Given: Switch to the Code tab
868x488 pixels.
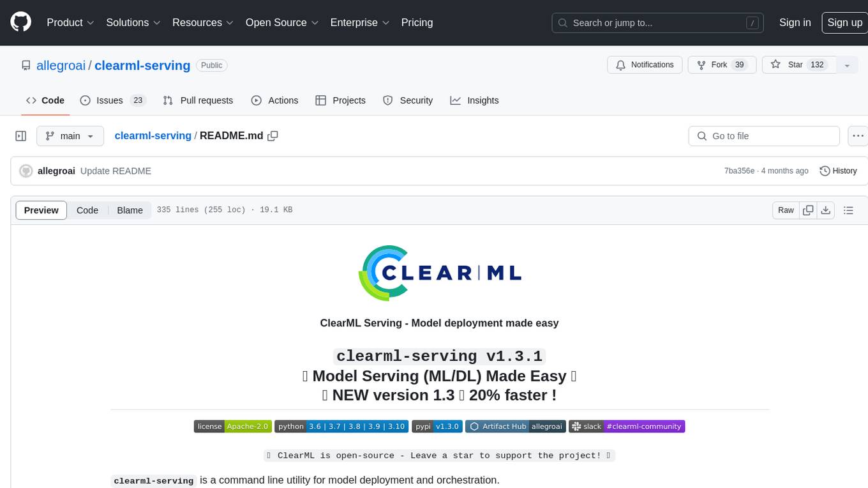Looking at the screenshot, I should tap(45, 100).
